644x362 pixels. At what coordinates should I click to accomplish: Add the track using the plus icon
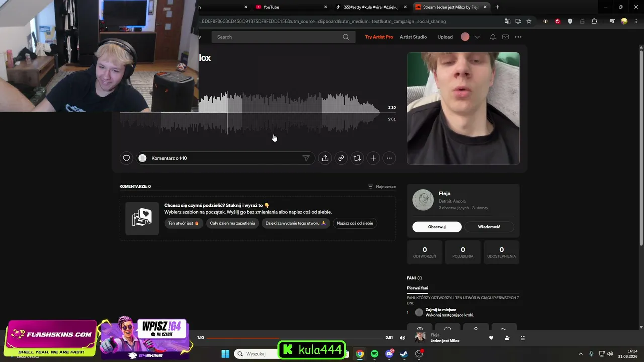click(x=373, y=158)
